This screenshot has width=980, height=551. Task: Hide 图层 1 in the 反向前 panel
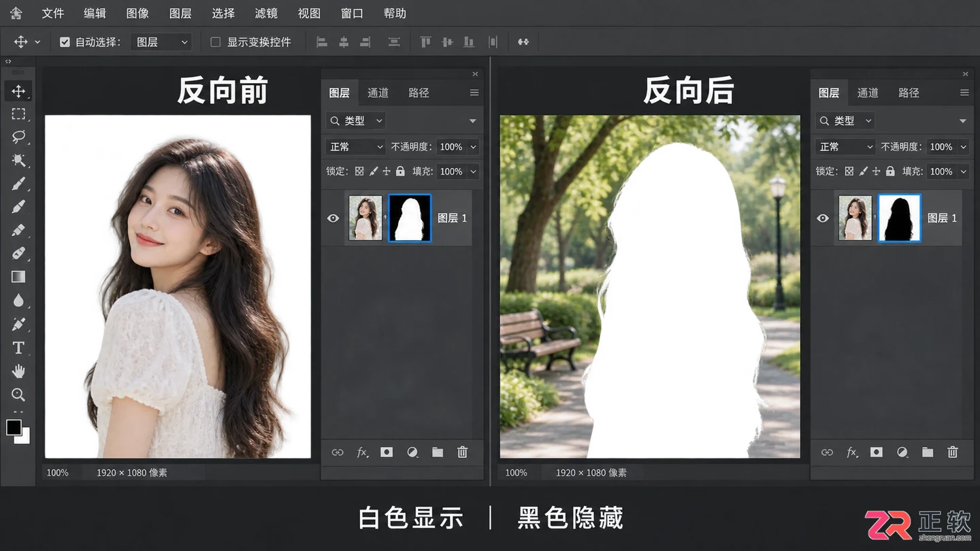[x=333, y=218]
